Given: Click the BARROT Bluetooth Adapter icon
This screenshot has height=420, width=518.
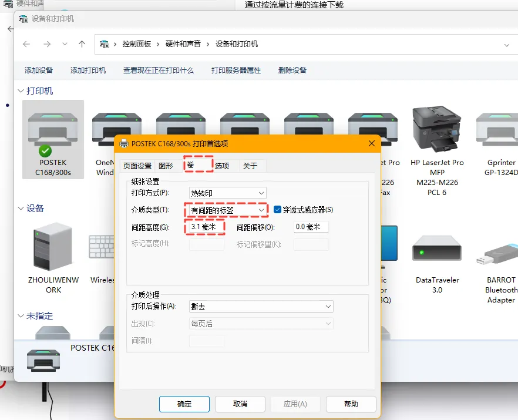Looking at the screenshot, I should pos(497,254).
